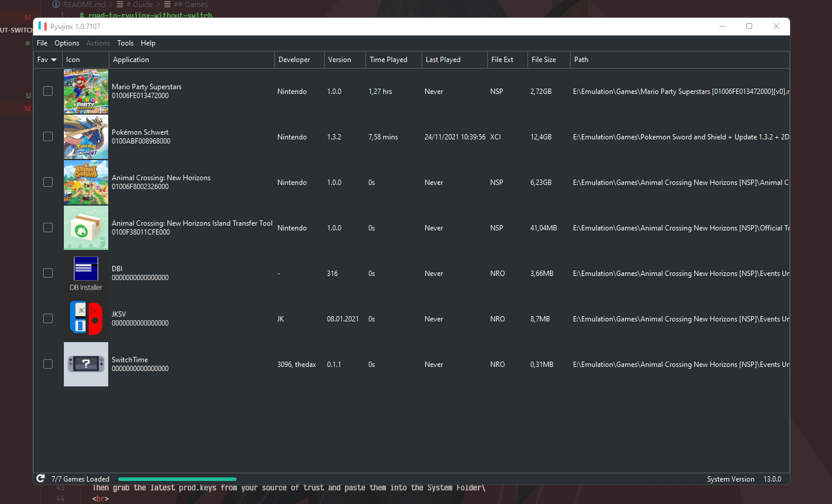Open the Options menu
This screenshot has width=832, height=504.
point(67,43)
